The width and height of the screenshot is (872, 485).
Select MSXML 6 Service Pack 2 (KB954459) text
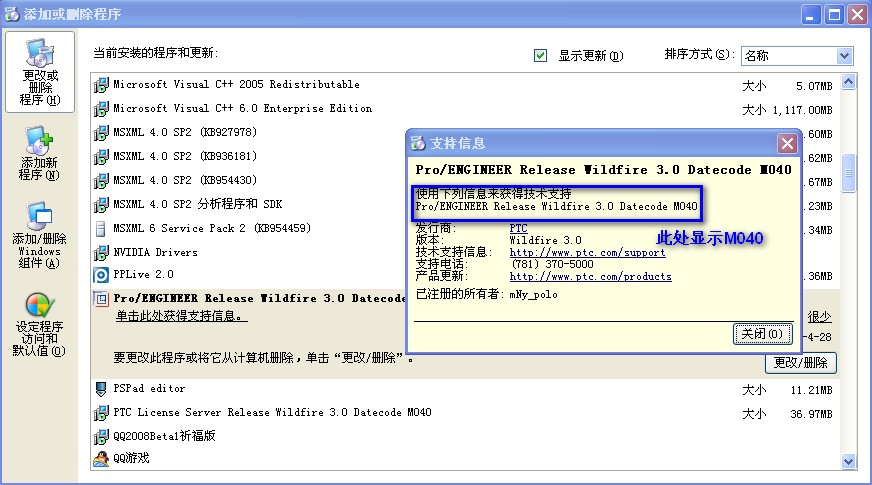(212, 228)
